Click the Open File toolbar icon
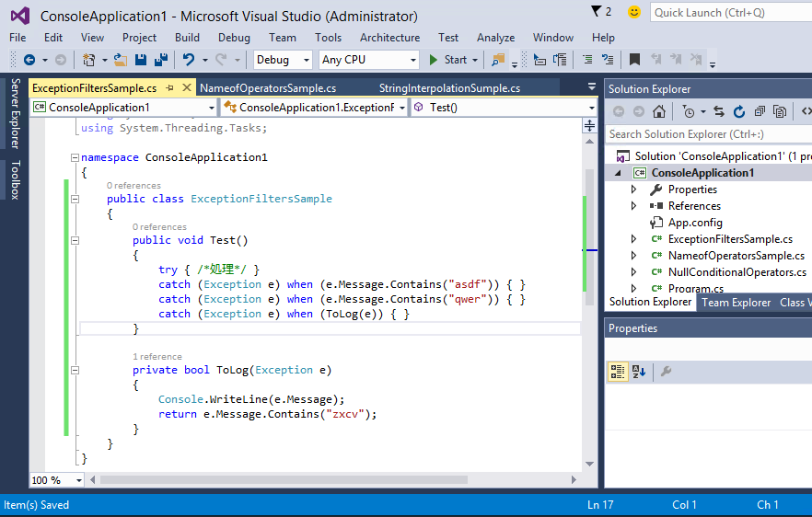This screenshot has width=812, height=517. [120, 60]
